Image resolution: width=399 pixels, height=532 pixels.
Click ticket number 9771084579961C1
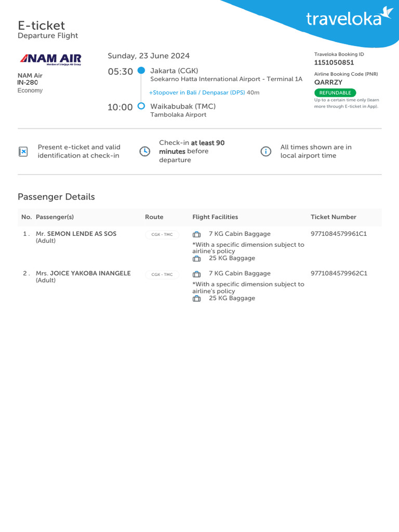(x=339, y=234)
